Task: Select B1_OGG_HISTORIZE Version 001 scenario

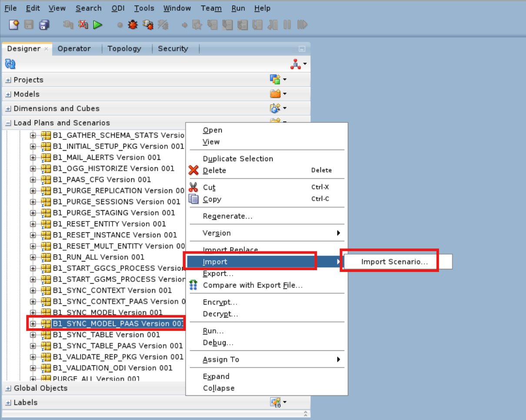Action: click(113, 169)
